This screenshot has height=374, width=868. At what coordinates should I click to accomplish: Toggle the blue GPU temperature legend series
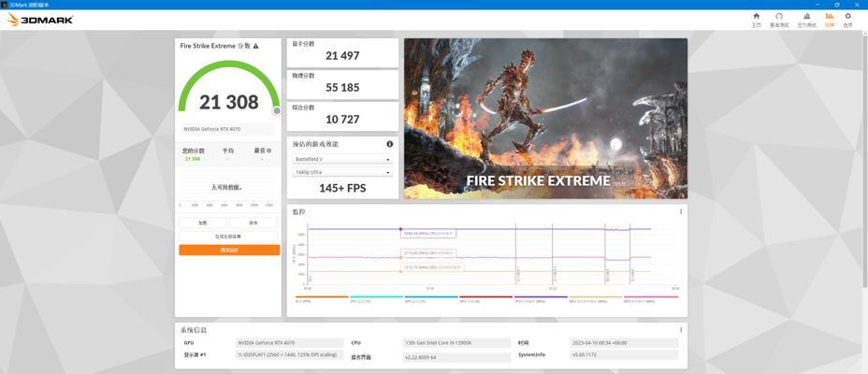click(431, 299)
